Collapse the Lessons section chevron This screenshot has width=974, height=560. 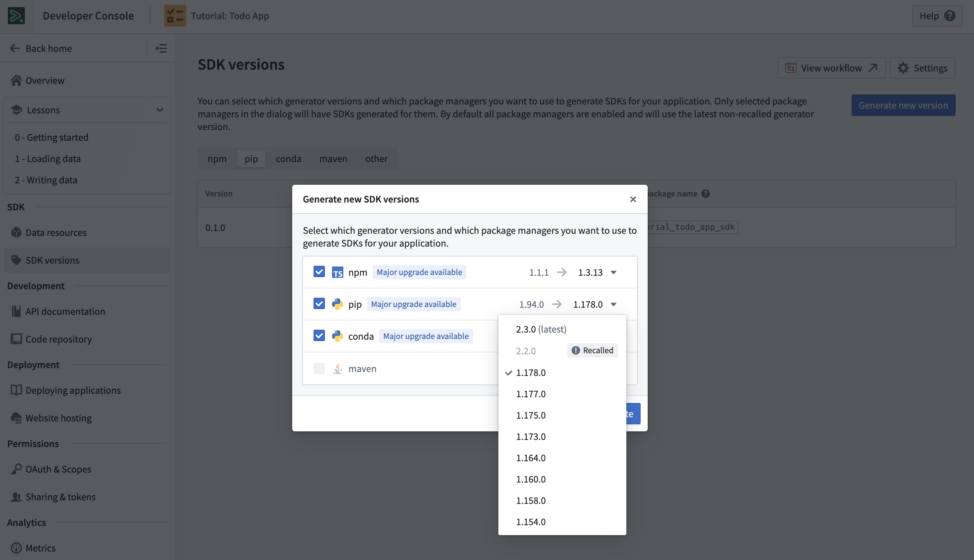point(160,109)
